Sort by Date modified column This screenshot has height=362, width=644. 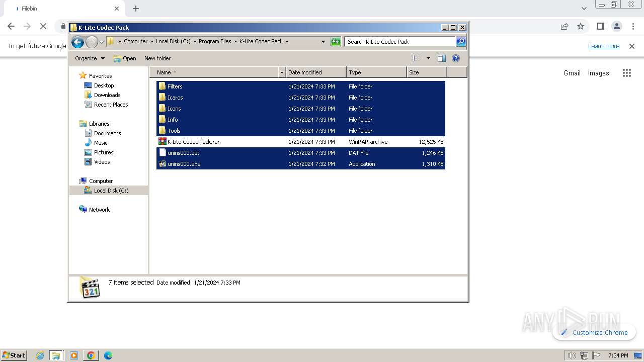click(x=316, y=72)
